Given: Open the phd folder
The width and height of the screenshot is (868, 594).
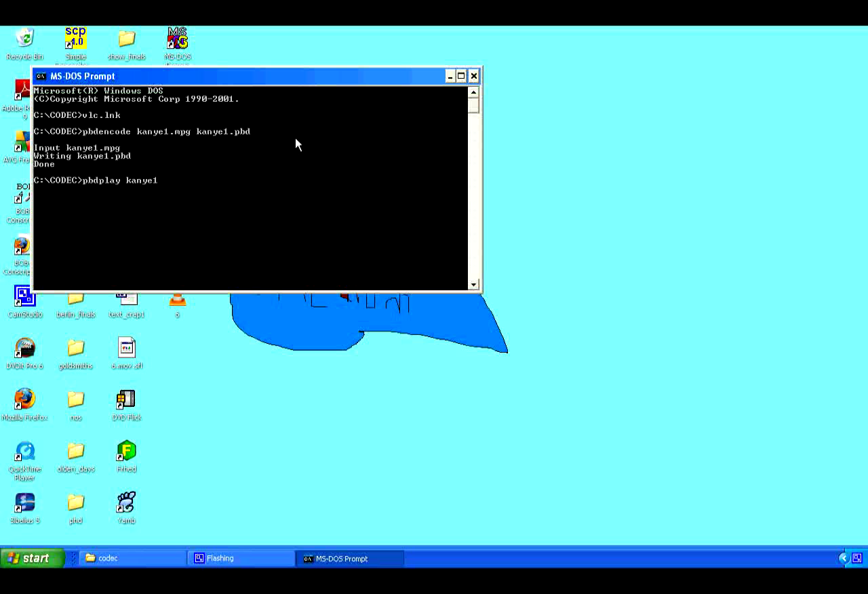Looking at the screenshot, I should (x=75, y=509).
